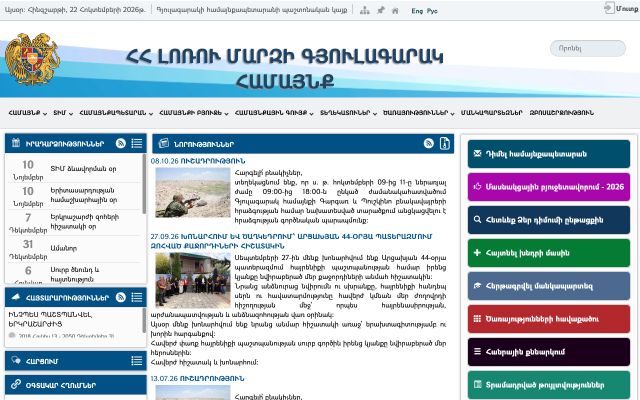Click newspaper icon in Նորություններ header

[x=164, y=143]
